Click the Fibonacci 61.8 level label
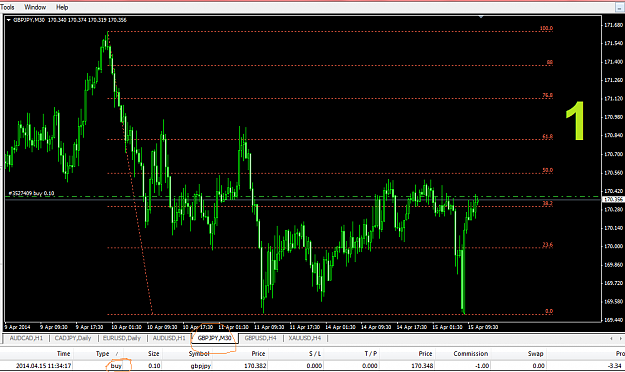Image resolution: width=625 pixels, height=372 pixels. click(x=547, y=136)
